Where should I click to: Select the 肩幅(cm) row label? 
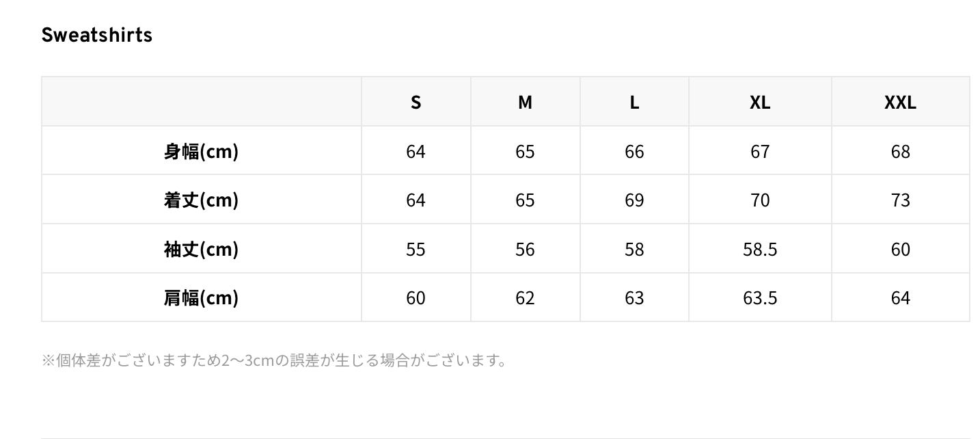(201, 297)
